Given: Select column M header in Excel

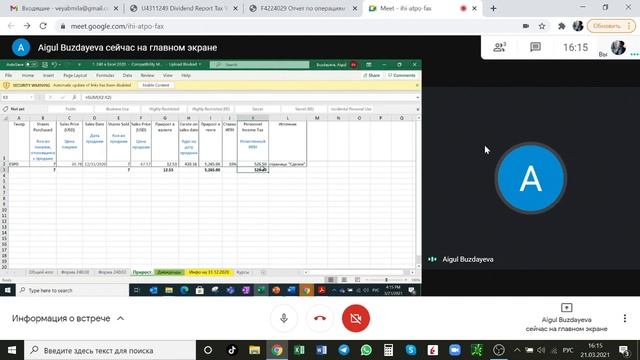Looking at the screenshot, I should point(317,118).
